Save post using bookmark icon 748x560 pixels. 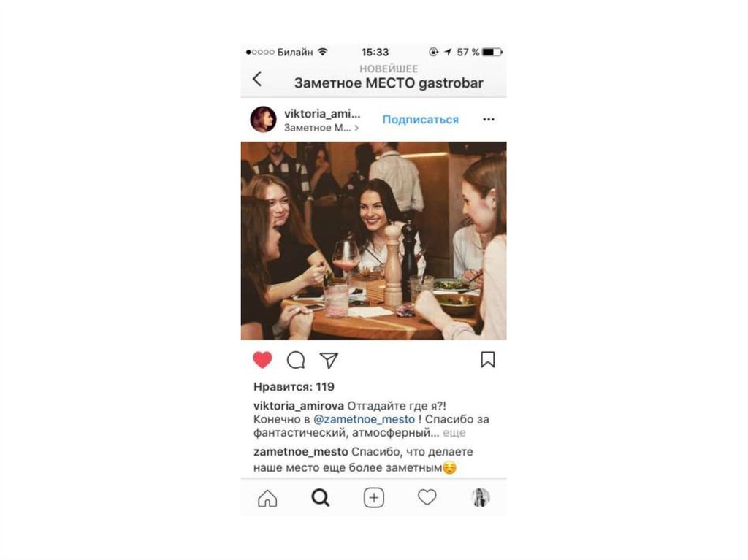click(x=487, y=360)
